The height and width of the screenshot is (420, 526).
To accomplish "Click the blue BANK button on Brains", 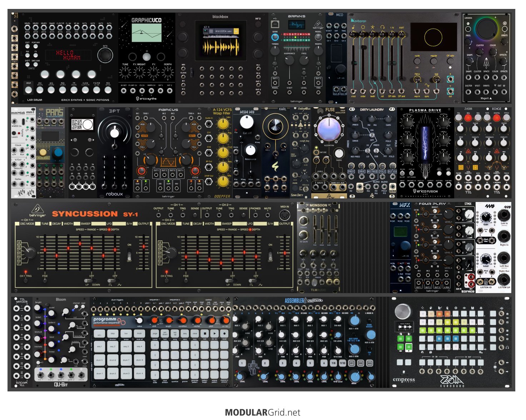I will [275, 37].
